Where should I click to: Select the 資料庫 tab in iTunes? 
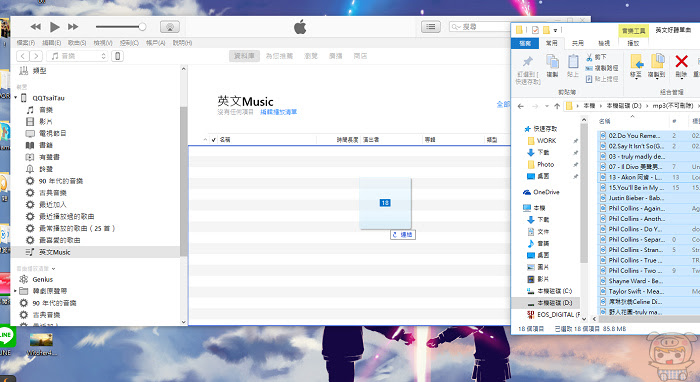tap(244, 56)
